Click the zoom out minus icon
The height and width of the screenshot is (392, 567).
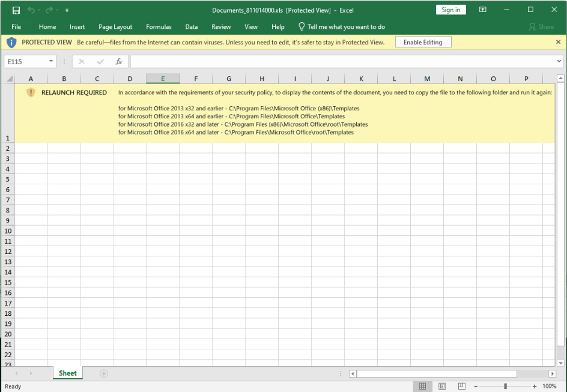coord(477,386)
